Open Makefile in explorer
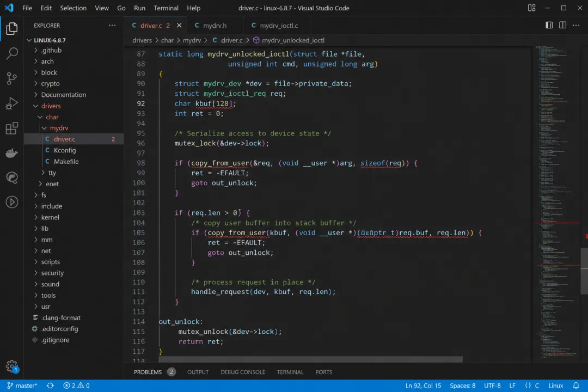Viewport: 588px width, 392px height. point(74,162)
